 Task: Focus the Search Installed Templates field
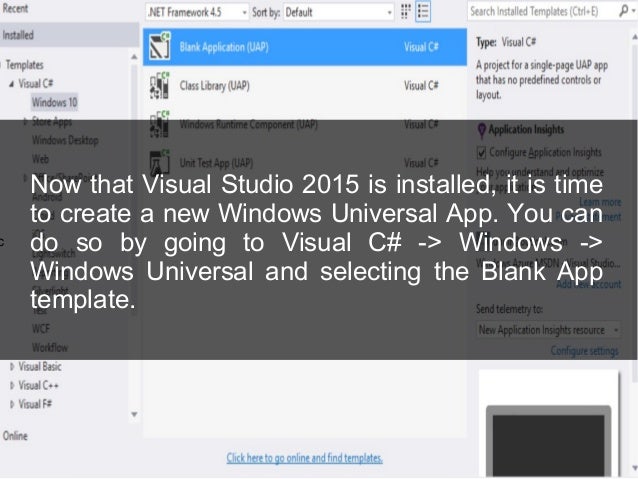pos(542,11)
